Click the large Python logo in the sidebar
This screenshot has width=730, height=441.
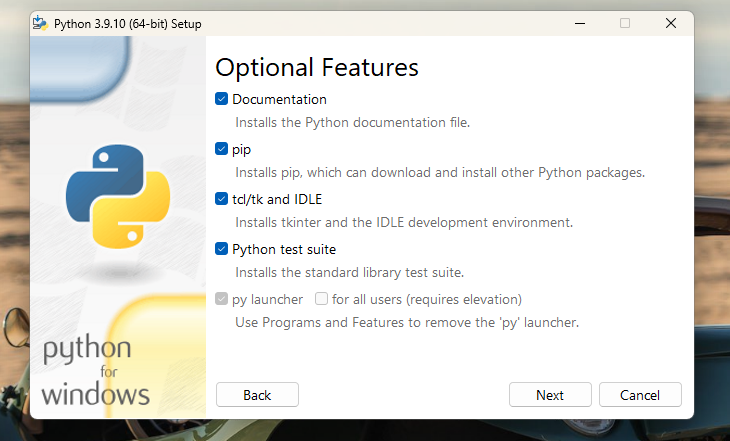[x=118, y=195]
